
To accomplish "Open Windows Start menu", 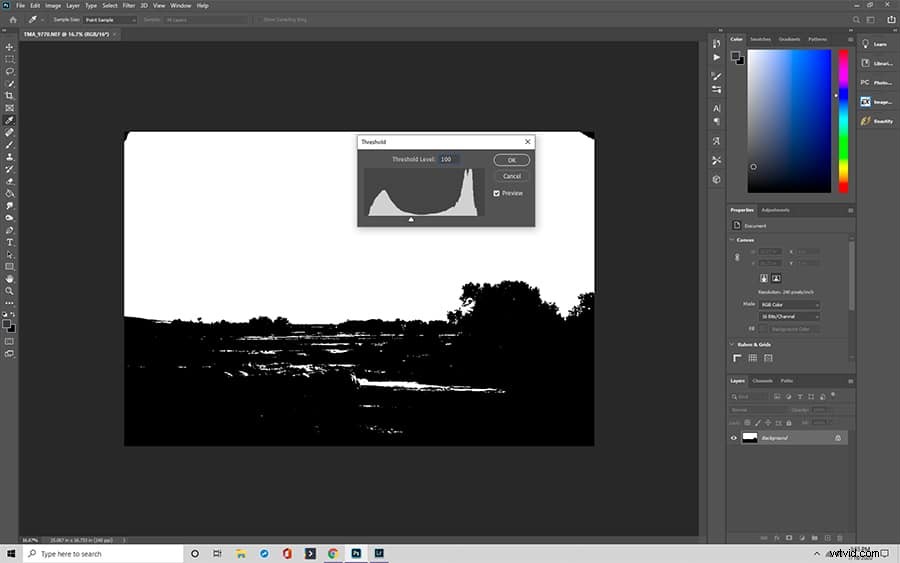I will pyautogui.click(x=11, y=553).
